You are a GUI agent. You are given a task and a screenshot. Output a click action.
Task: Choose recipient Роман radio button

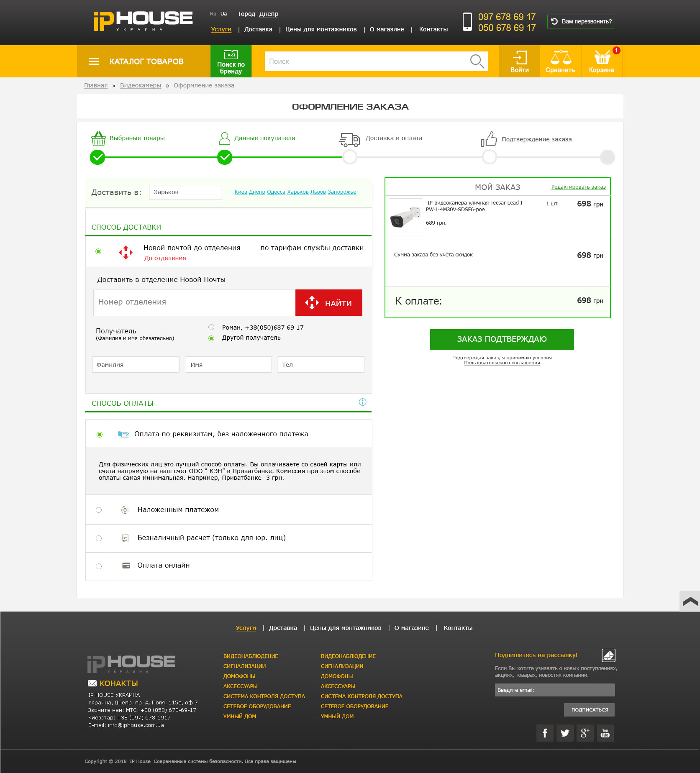point(211,327)
